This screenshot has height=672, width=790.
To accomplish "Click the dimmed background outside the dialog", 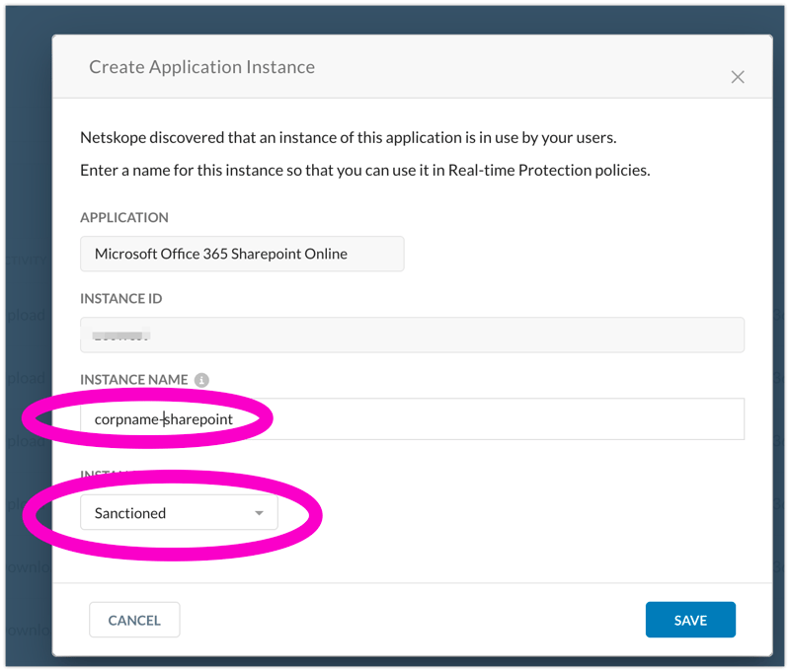I will coord(25,296).
